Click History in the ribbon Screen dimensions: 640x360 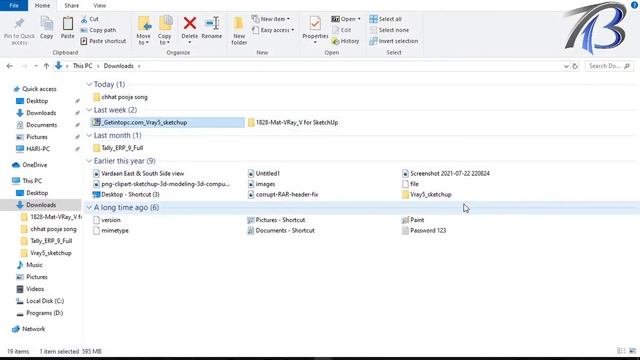[345, 41]
